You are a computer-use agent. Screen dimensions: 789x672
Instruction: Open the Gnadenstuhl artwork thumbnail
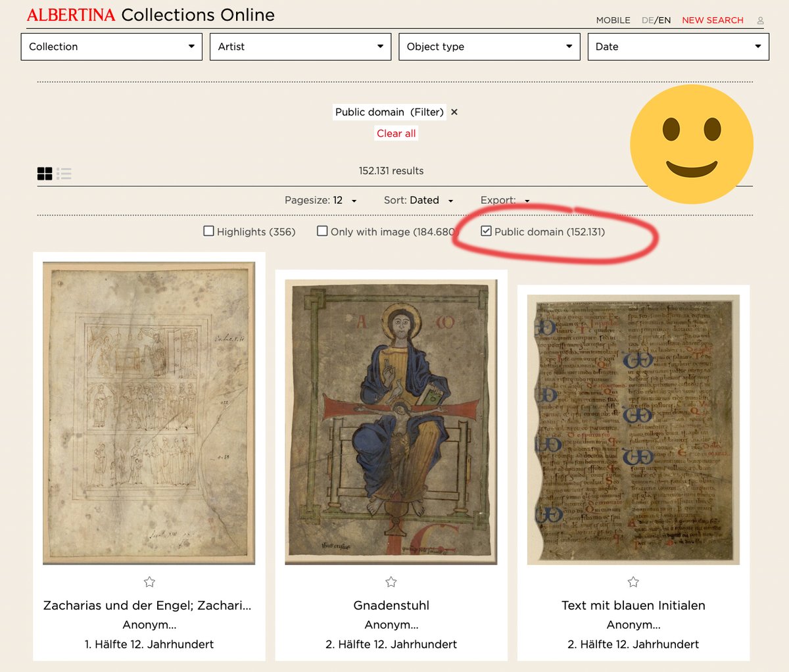click(391, 419)
